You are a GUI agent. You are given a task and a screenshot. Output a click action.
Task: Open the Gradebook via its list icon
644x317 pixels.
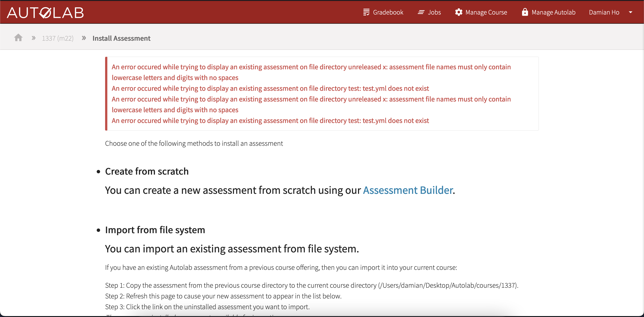[366, 12]
